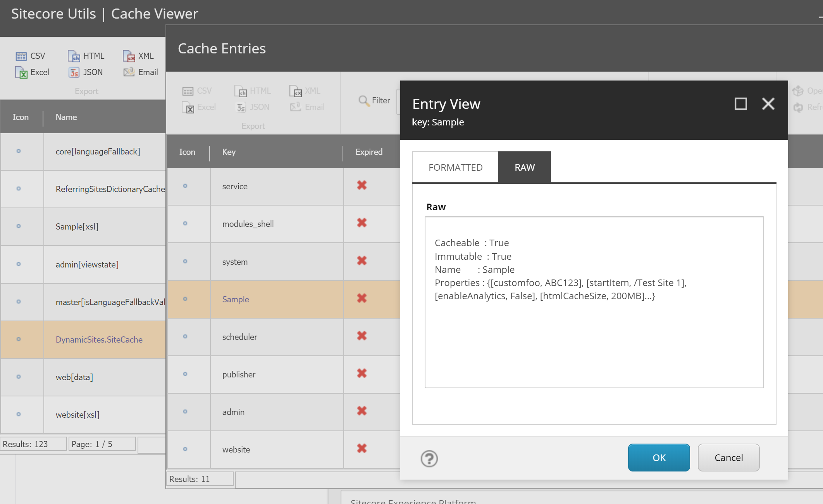Select the scheduler key entry
The height and width of the screenshot is (504, 823).
(239, 337)
